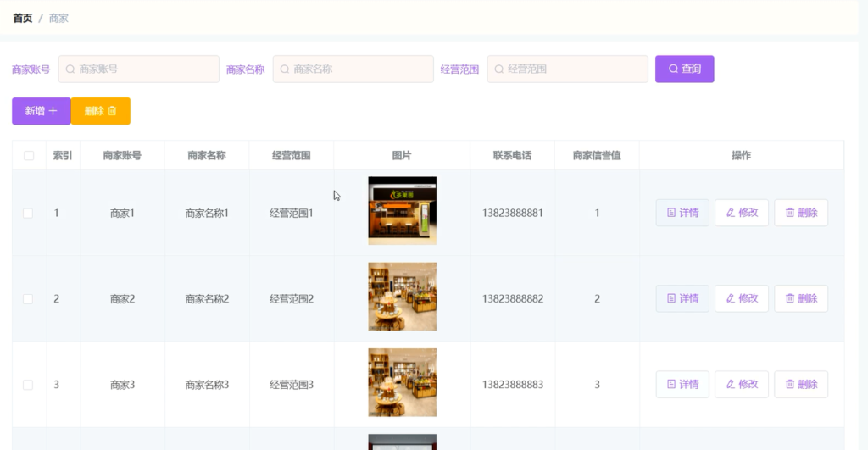Open the store thumbnail image for 商家3
868x450 pixels.
(x=403, y=382)
